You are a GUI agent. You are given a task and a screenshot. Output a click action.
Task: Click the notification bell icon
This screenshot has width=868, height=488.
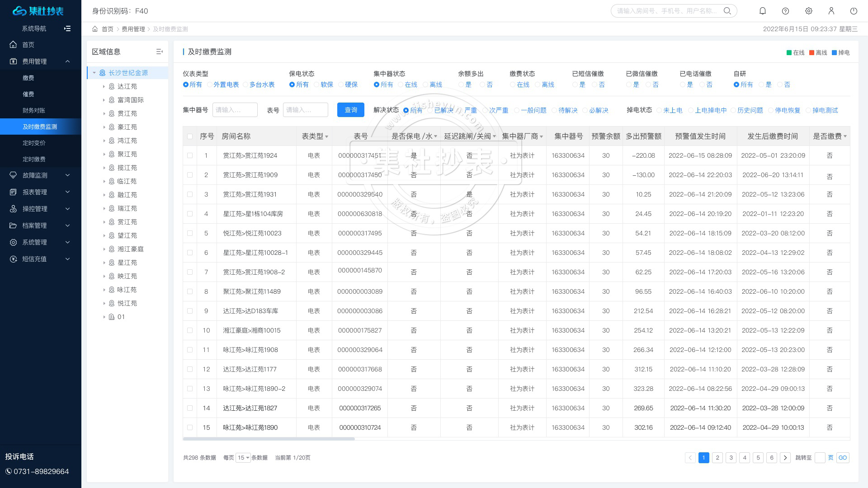pyautogui.click(x=763, y=11)
